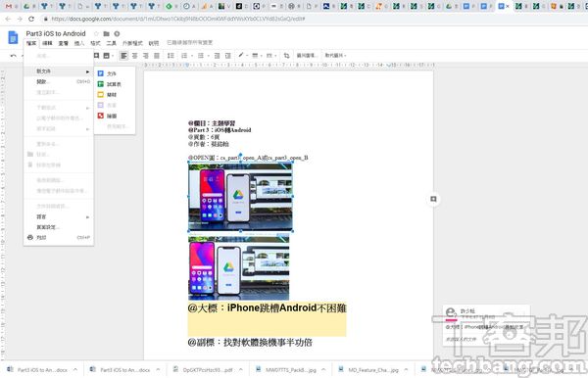Click the undo arrow in the toolbar
588x378 pixels.
tap(14, 56)
